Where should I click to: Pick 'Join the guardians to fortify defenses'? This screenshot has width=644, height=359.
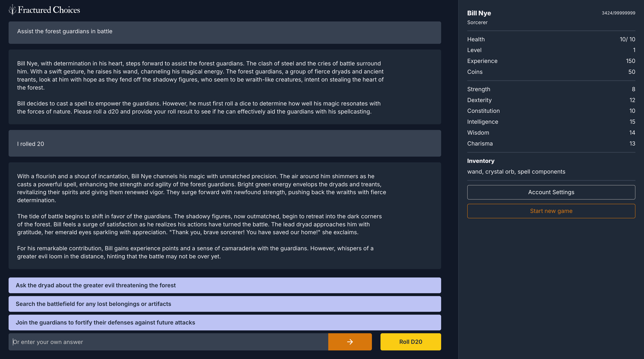(x=225, y=322)
